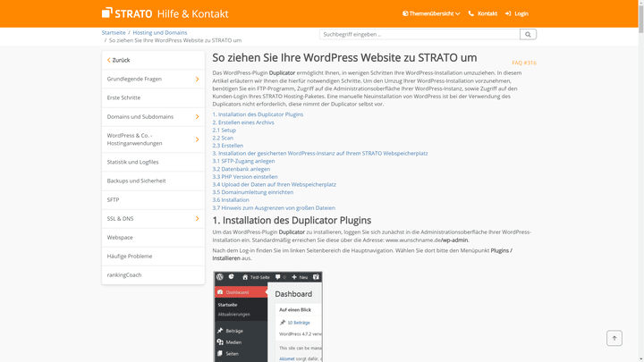The height and width of the screenshot is (362, 644).
Task: Click the FAQ #316 label
Action: (x=524, y=63)
